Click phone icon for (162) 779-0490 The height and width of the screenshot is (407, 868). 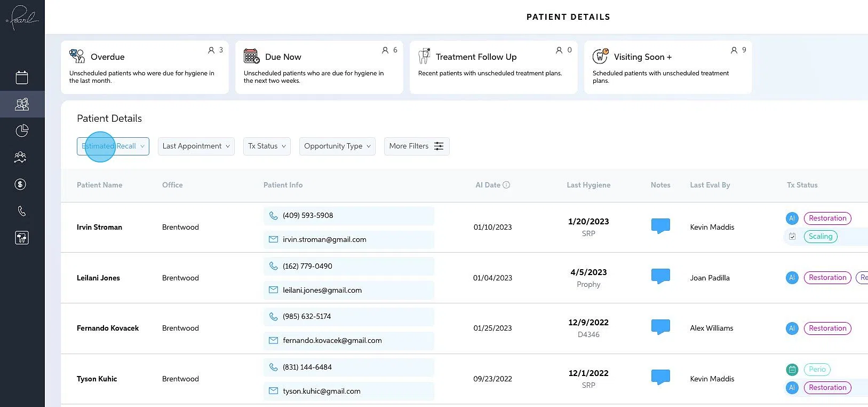click(x=273, y=266)
